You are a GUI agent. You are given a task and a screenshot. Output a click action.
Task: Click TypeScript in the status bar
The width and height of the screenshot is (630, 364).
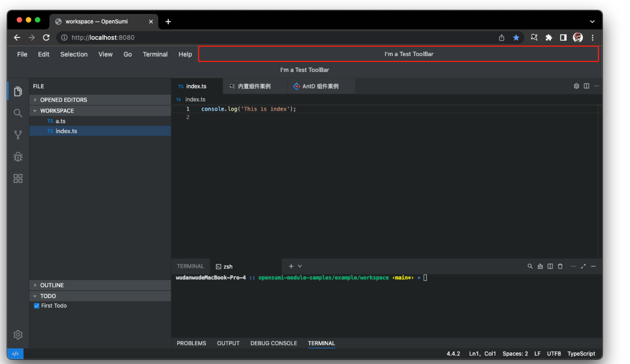pos(581,353)
